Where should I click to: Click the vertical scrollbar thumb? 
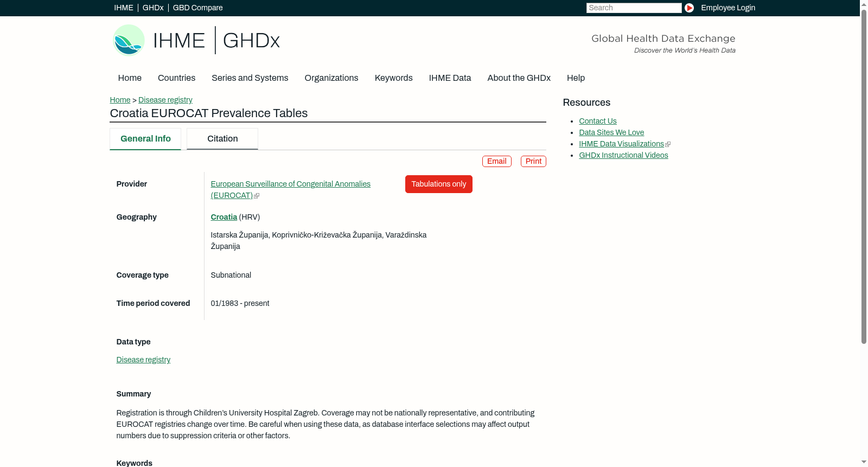tap(864, 176)
